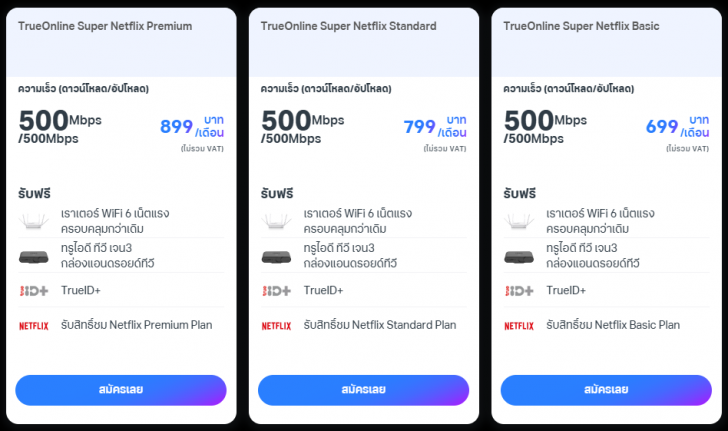The image size is (728, 431).
Task: Click the 899 baht monthly price
Action: pyautogui.click(x=176, y=127)
